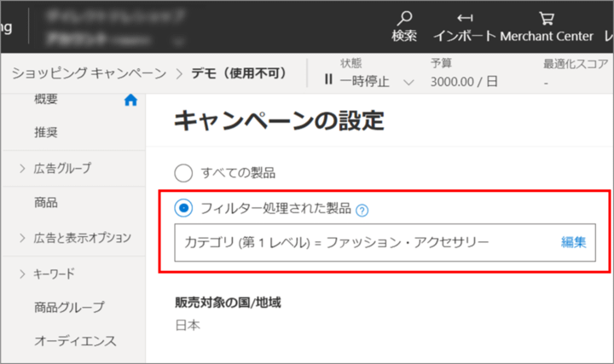Open account selector dropdown in header
Image resolution: width=614 pixels, height=364 pixels.
click(178, 40)
